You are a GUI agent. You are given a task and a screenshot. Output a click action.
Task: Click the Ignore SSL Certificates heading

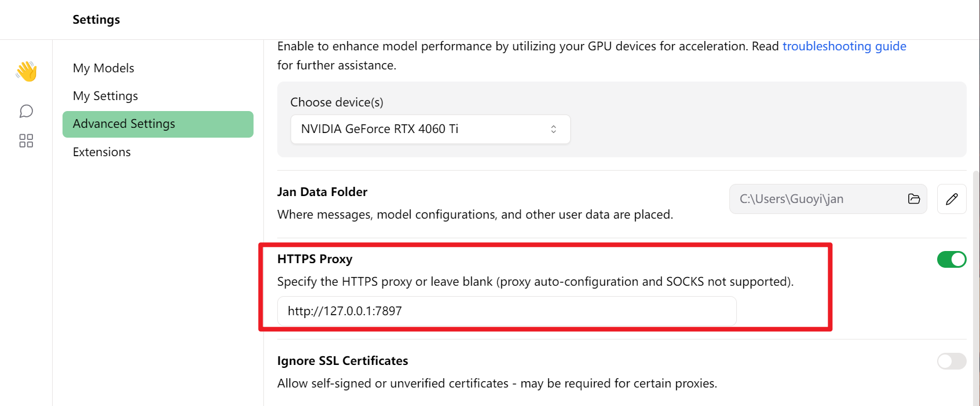click(x=343, y=361)
